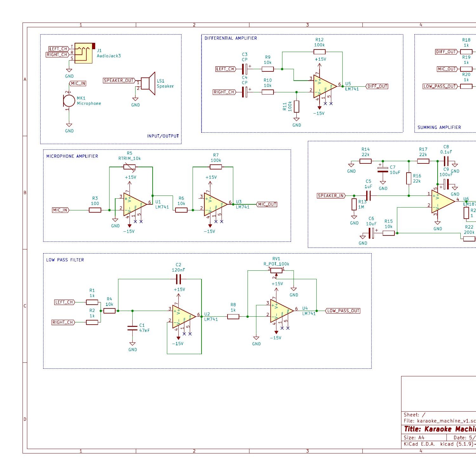Select the LS1 Speaker symbol
Image resolution: width=476 pixels, height=476 pixels.
[149, 84]
